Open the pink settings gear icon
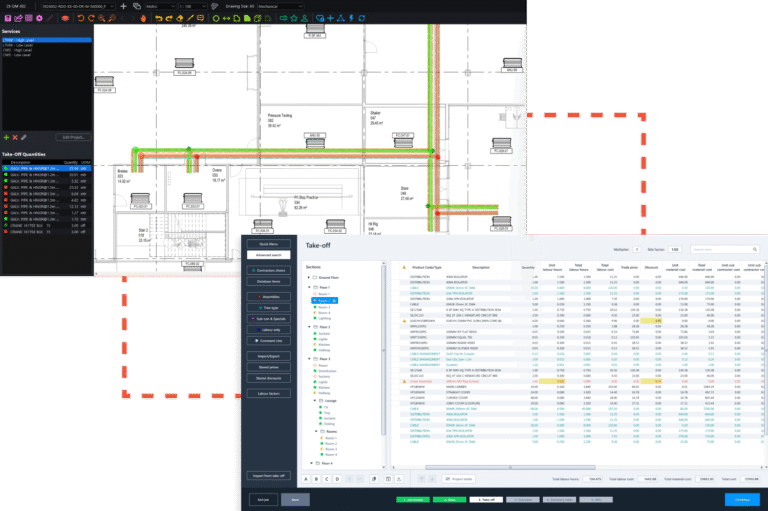Viewport: 768px width, 511px height. point(39,18)
